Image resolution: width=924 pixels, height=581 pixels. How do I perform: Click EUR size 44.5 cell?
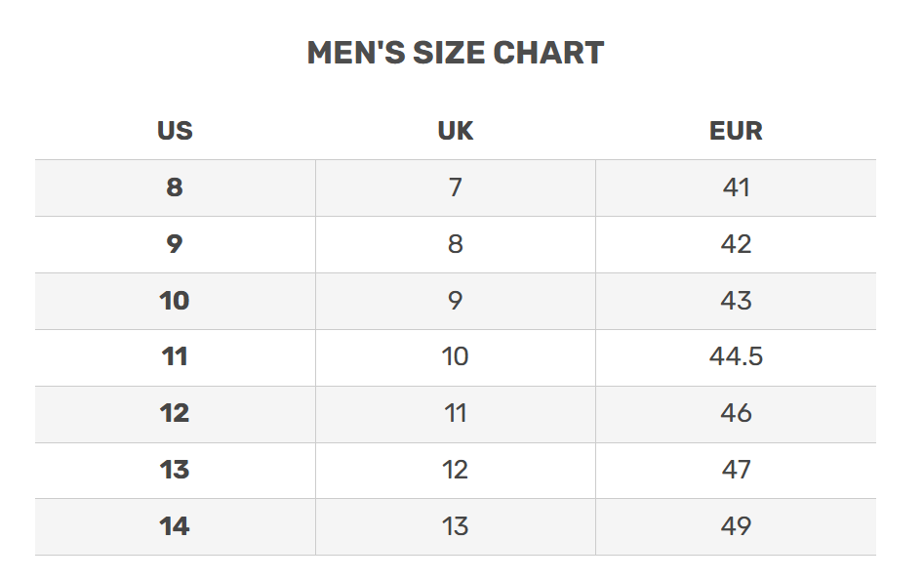736,357
